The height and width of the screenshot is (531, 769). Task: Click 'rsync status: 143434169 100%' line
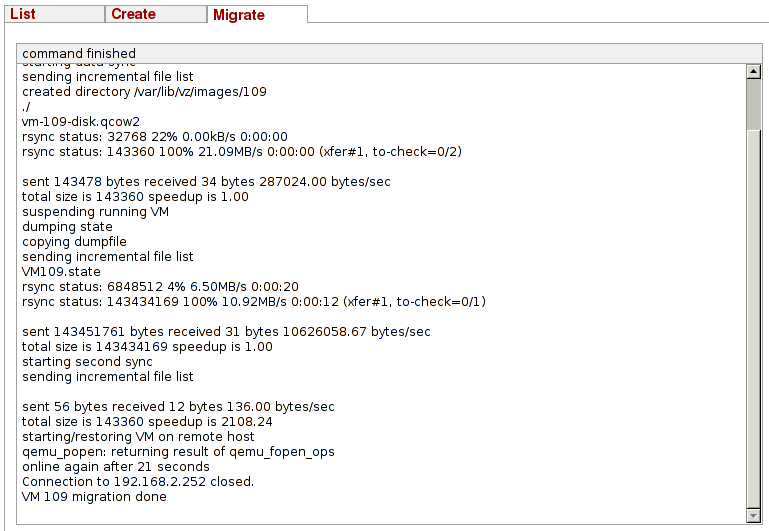(x=254, y=302)
